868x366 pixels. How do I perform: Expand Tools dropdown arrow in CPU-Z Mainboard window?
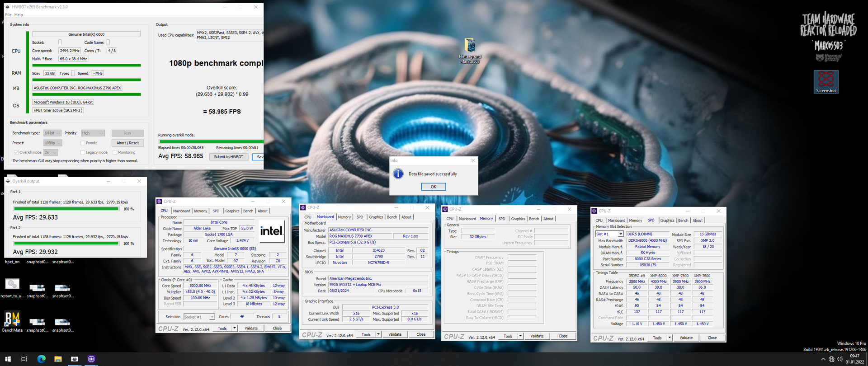pos(378,334)
